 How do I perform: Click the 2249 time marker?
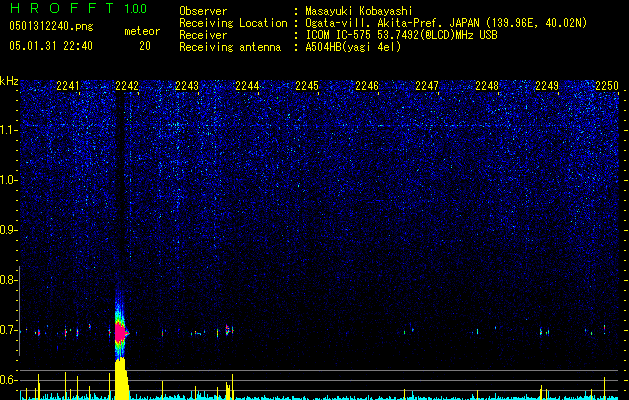tap(547, 86)
